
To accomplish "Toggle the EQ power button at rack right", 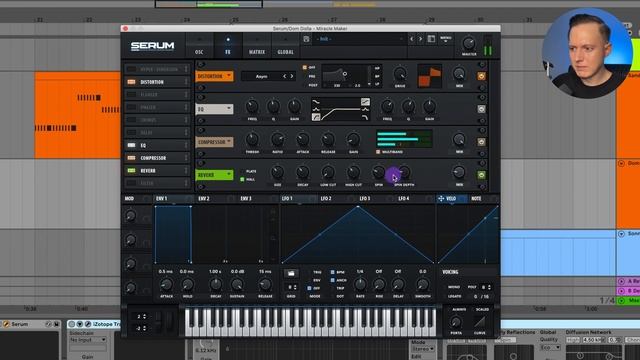I will (x=481, y=109).
